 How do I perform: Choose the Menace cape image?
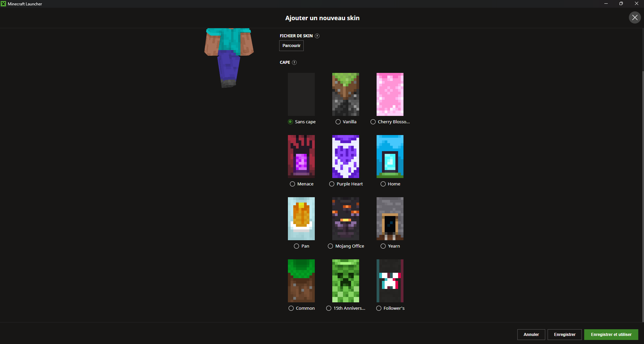[x=301, y=157]
